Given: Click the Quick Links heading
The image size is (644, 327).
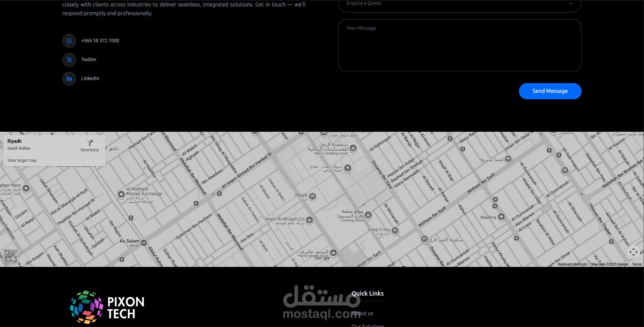Looking at the screenshot, I should [368, 294].
